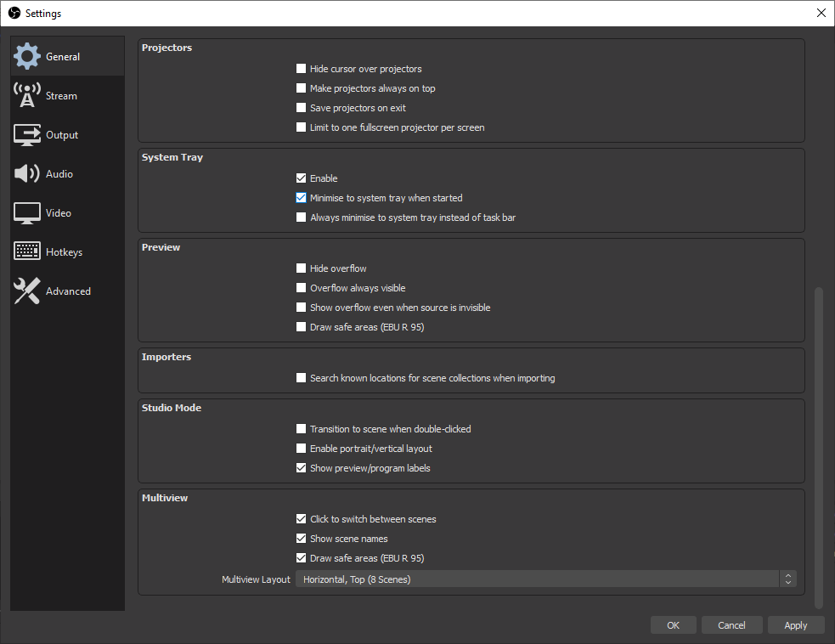Uncheck minimise to system tray when started

click(x=301, y=197)
